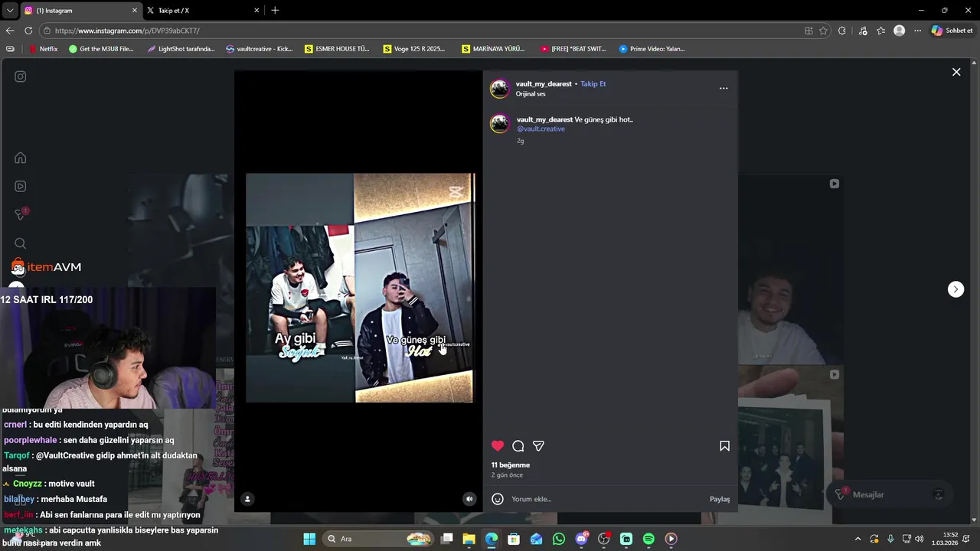Open the comment bubble icon under the post
This screenshot has height=551, width=980.
pos(518,446)
